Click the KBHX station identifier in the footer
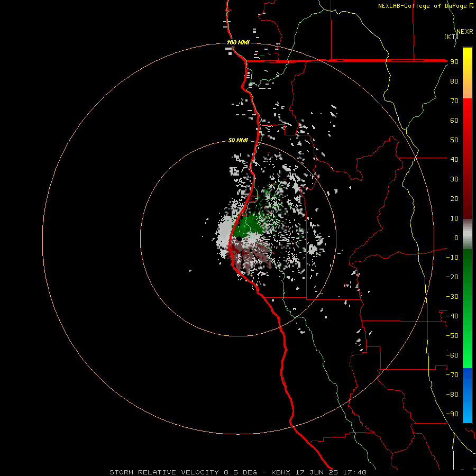Image resolution: width=476 pixels, height=476 pixels. click(x=281, y=472)
